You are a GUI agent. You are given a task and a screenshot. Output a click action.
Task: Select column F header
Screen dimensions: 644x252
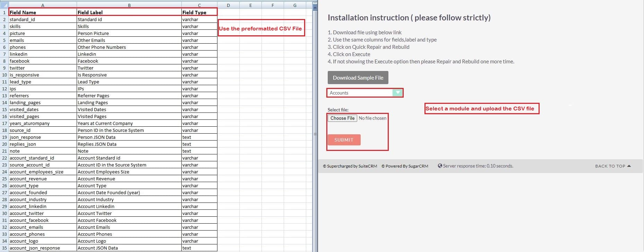point(273,5)
